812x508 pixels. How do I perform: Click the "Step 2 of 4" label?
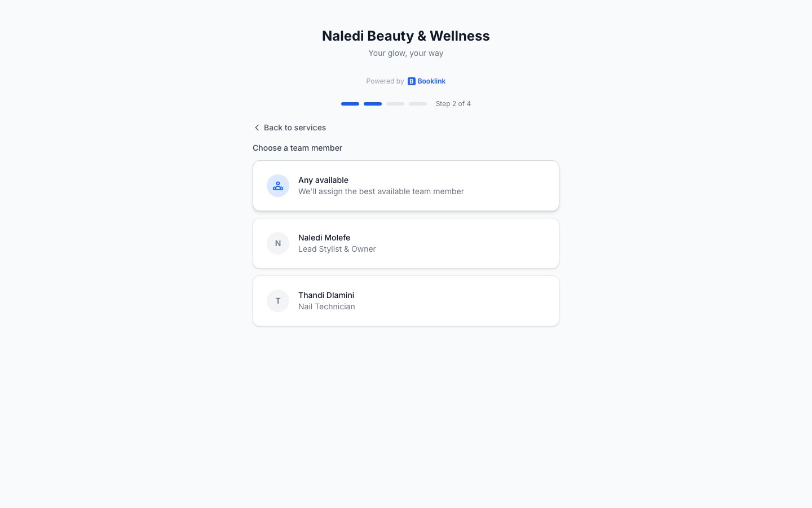click(453, 104)
